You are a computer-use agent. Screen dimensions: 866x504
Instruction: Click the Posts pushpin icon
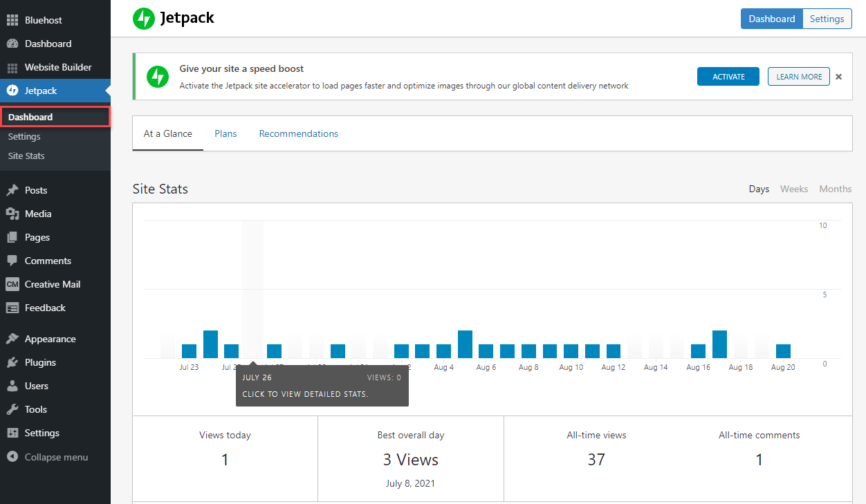point(12,190)
